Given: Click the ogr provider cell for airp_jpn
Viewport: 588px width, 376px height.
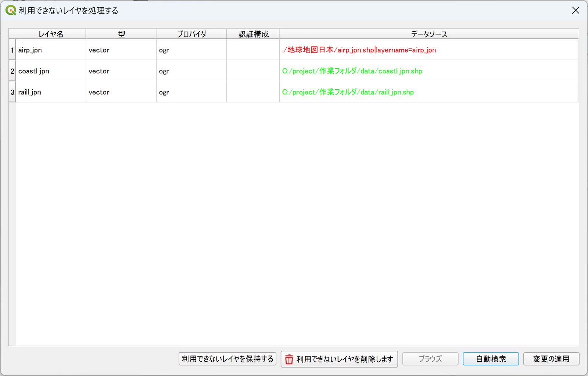Looking at the screenshot, I should (191, 50).
